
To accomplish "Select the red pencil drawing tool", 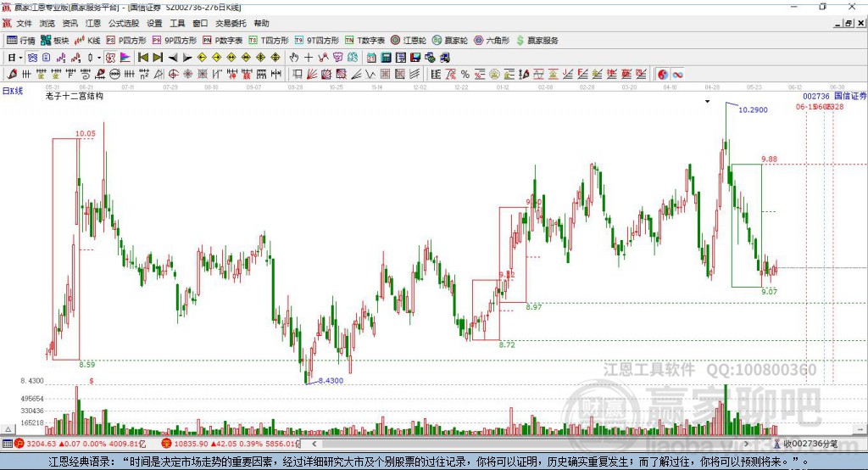I will tap(12, 75).
